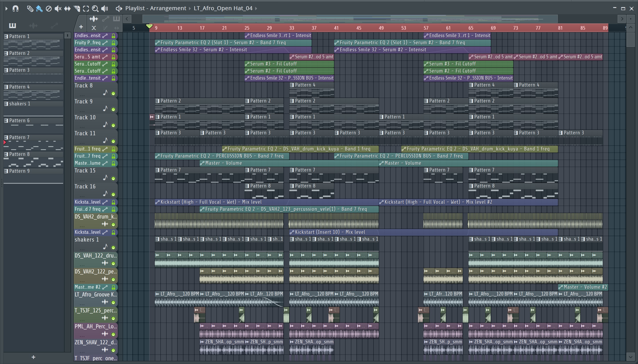Focus audio clips with waveform icon
The width and height of the screenshot is (638, 364).
94,19
